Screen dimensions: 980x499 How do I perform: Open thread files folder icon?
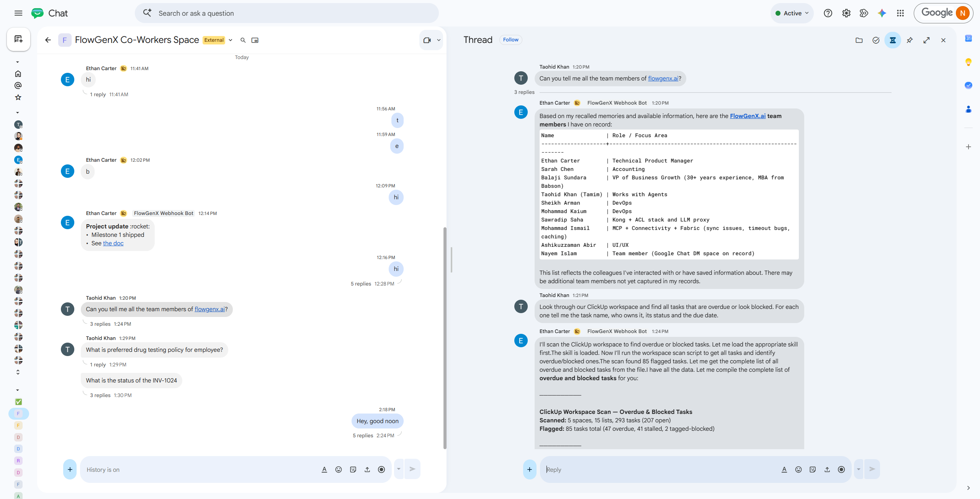[859, 40]
